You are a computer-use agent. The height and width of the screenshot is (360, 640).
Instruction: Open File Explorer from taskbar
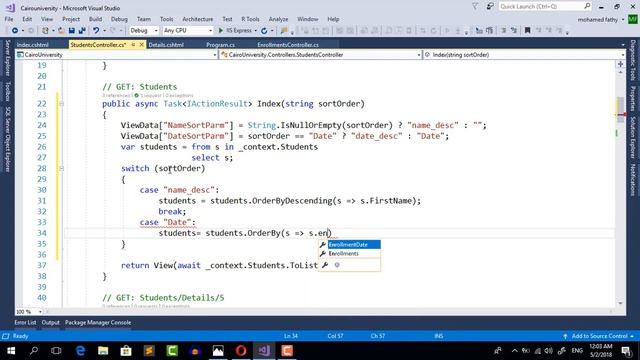(103, 351)
